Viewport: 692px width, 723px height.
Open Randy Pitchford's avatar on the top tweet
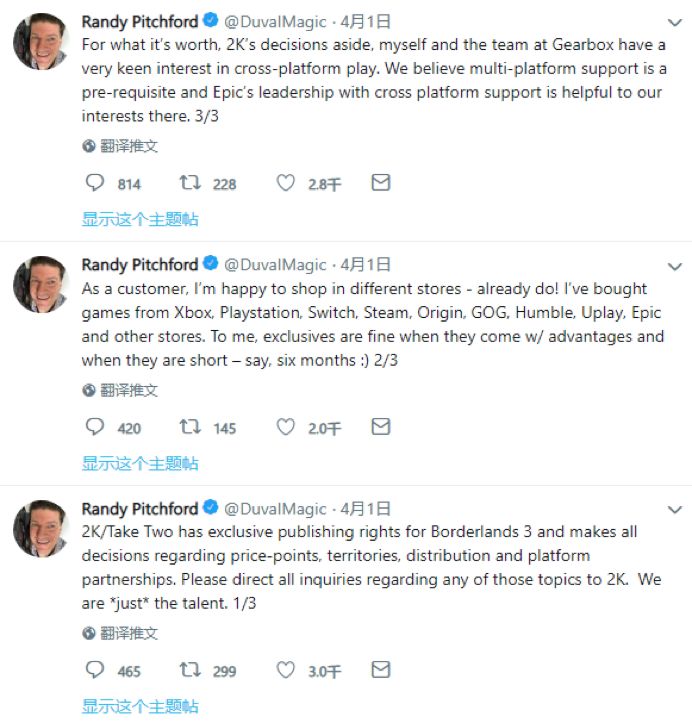(41, 41)
